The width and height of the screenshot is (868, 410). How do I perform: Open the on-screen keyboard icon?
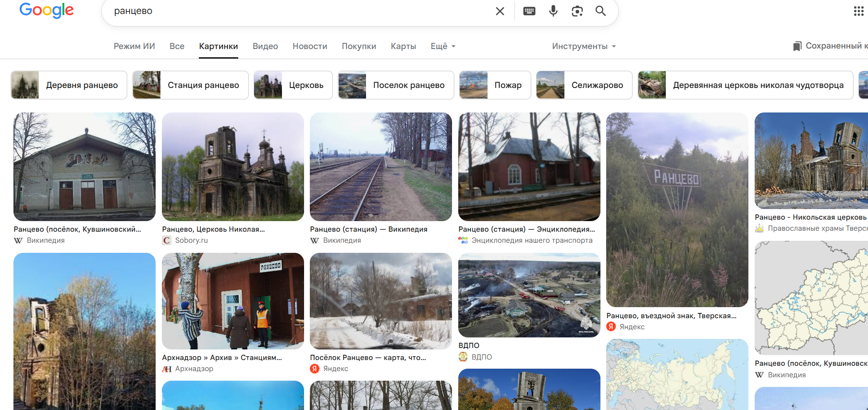click(x=529, y=11)
